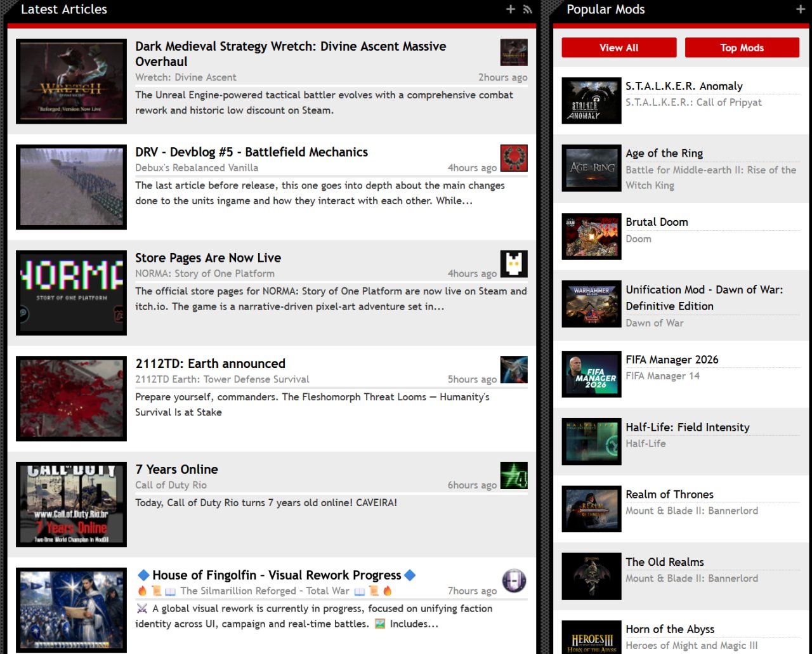Go to the Debux's Rebalanced Vanilla mod link
The height and width of the screenshot is (654, 812).
click(x=197, y=168)
